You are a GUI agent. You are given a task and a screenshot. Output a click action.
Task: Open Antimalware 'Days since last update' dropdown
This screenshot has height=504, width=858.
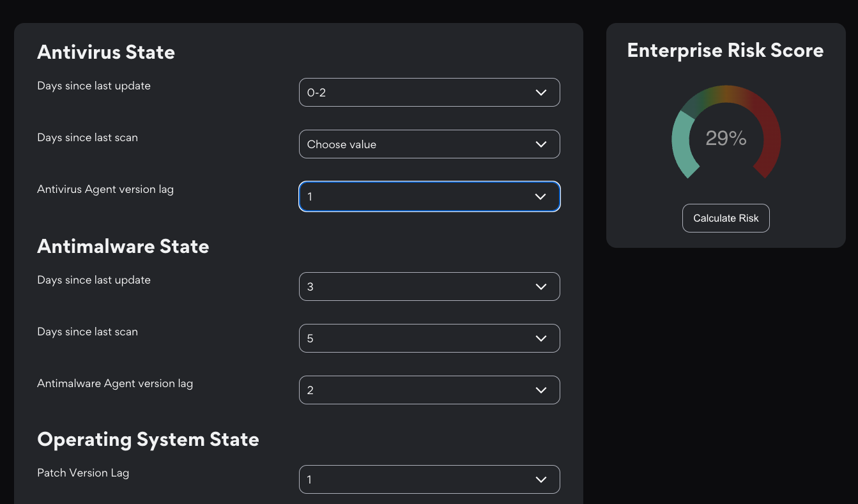429,287
